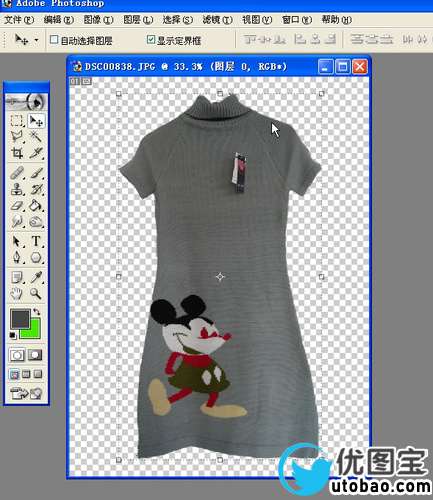Click Distribute Top Edges in options bar
433x500 pixels.
356,40
